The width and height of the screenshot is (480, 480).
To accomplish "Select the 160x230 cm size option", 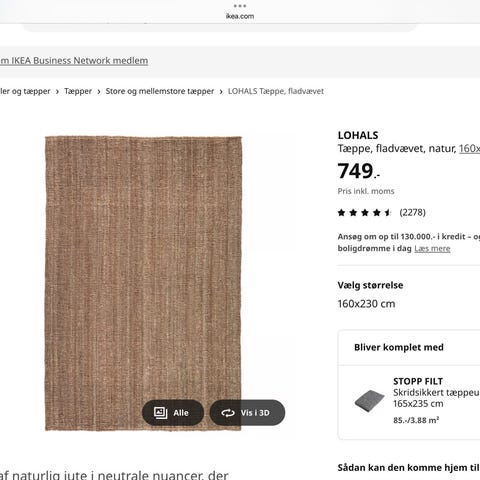I will tap(366, 304).
